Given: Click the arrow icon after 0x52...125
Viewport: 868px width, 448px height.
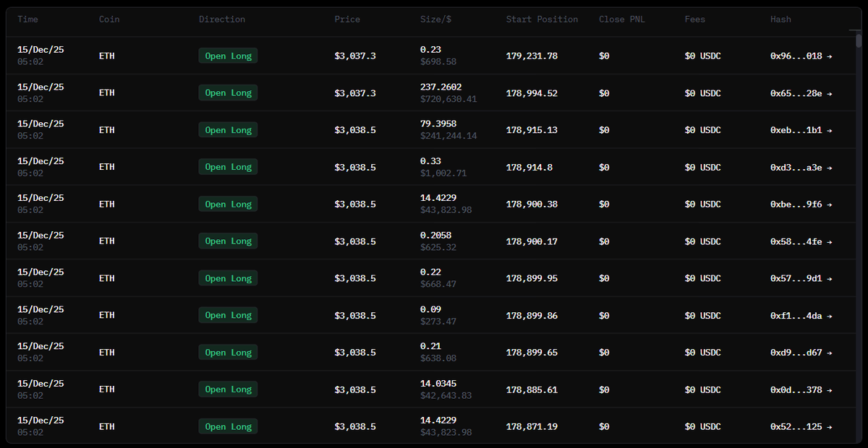Looking at the screenshot, I should click(829, 427).
